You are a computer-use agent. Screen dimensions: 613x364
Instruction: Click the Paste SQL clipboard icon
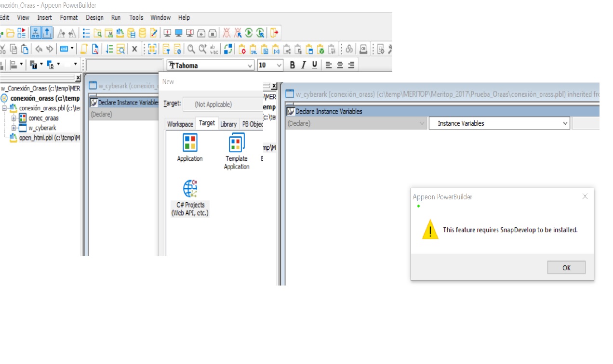(253, 49)
